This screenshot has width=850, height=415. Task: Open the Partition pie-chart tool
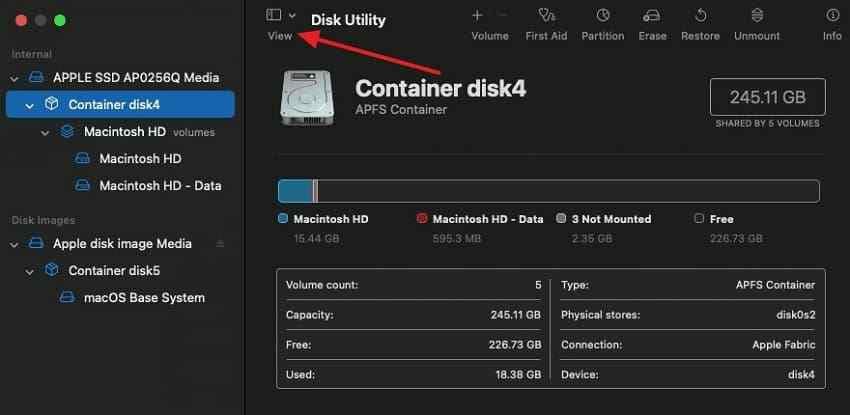(603, 16)
